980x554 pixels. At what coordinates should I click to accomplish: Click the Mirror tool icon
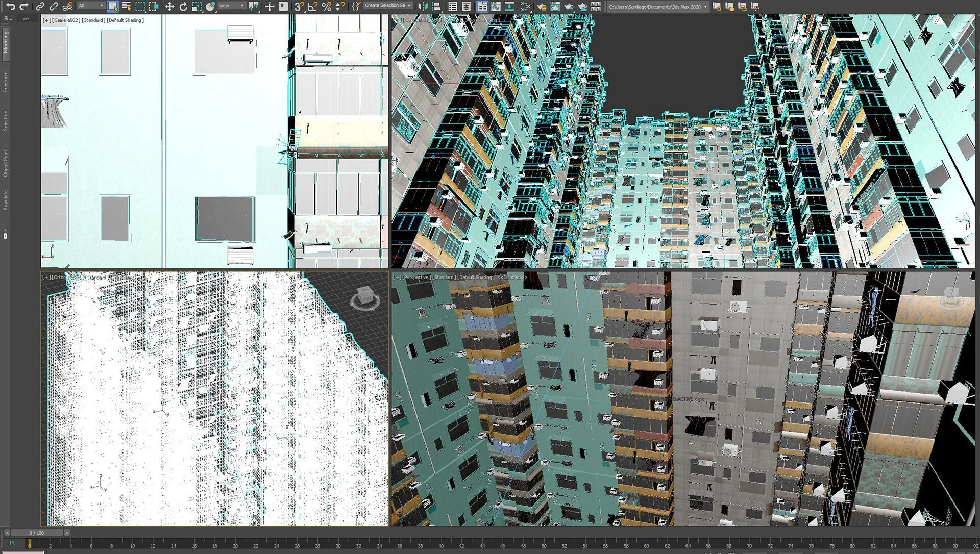pos(422,6)
